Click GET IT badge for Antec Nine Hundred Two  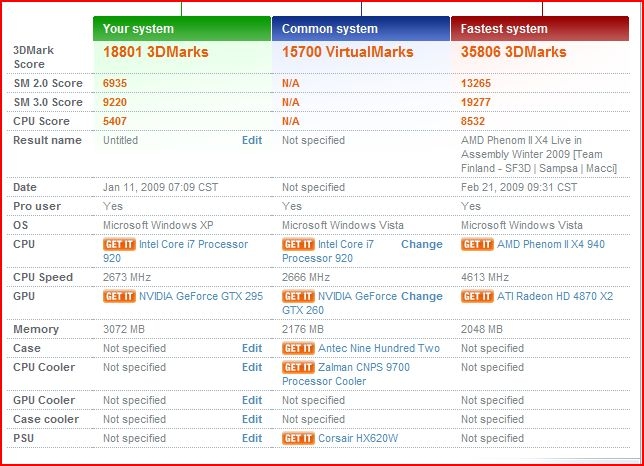pos(298,348)
